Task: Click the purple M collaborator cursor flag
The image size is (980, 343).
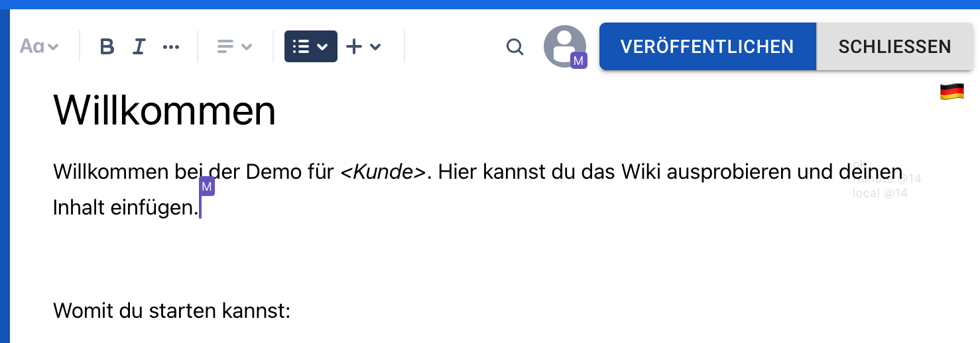Action: 207,187
